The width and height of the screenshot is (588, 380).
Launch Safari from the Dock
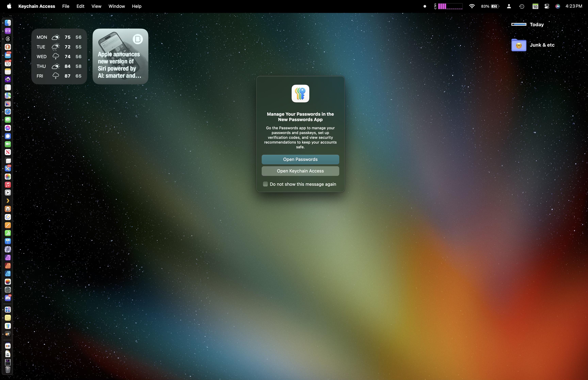point(8,112)
